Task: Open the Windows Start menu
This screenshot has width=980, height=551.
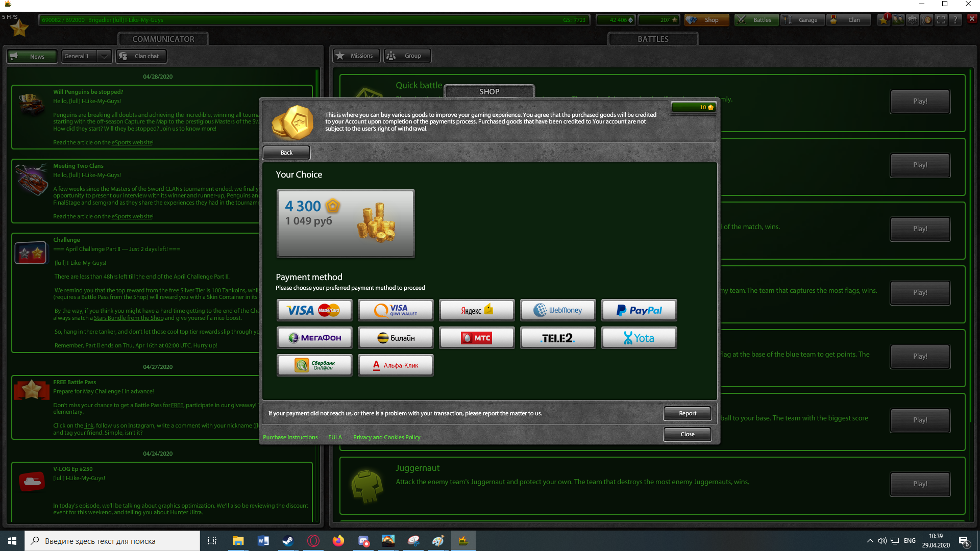Action: click(12, 541)
